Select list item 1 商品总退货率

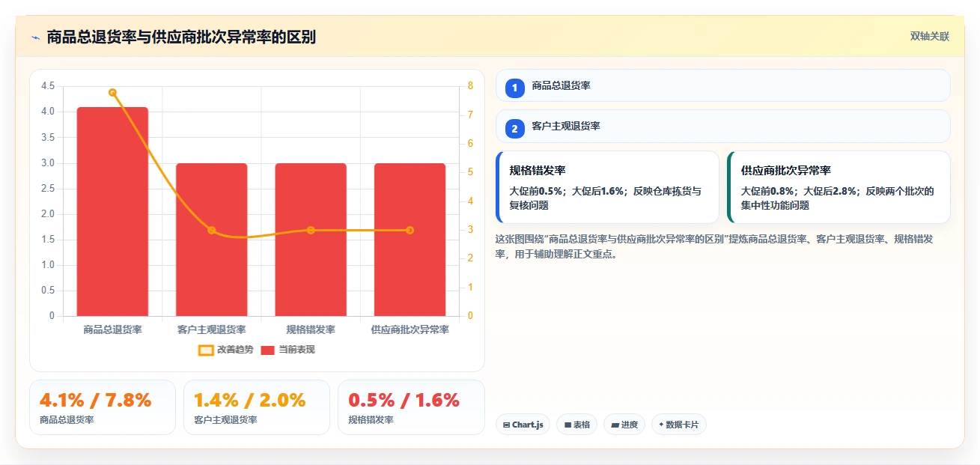pos(722,86)
